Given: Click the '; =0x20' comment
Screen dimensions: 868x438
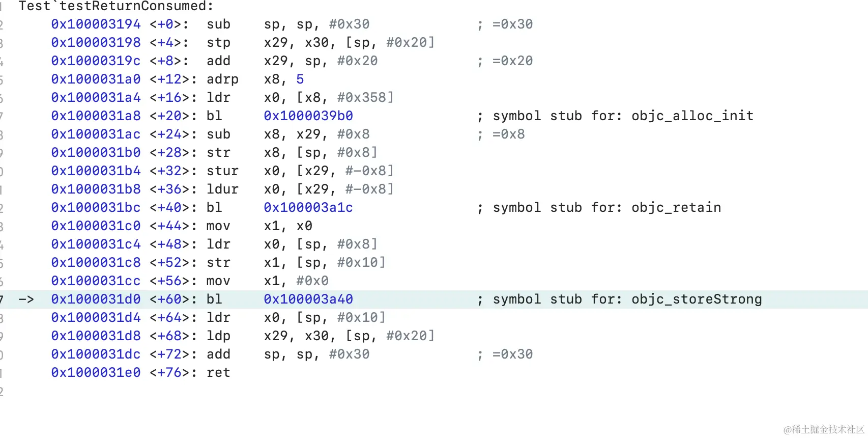Looking at the screenshot, I should click(505, 61).
